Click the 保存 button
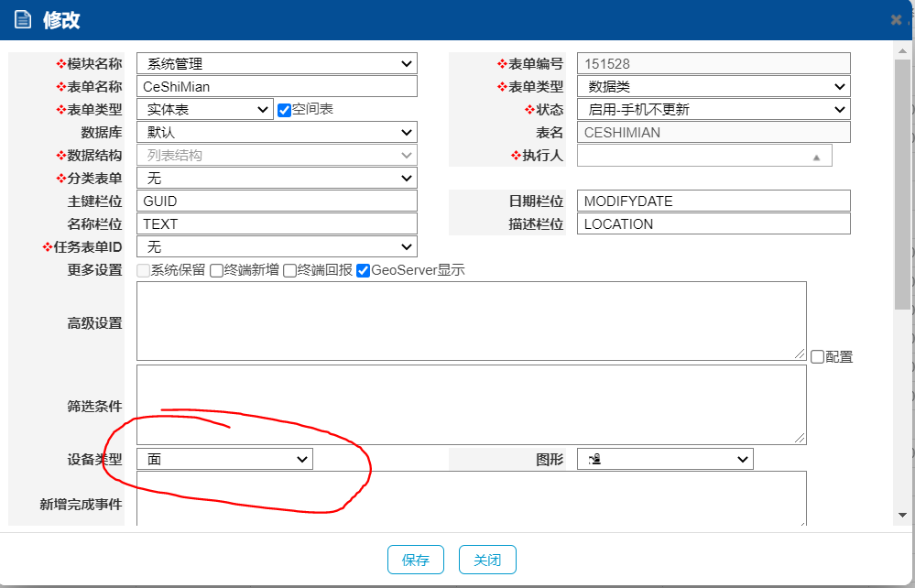The height and width of the screenshot is (588, 915). 415,560
